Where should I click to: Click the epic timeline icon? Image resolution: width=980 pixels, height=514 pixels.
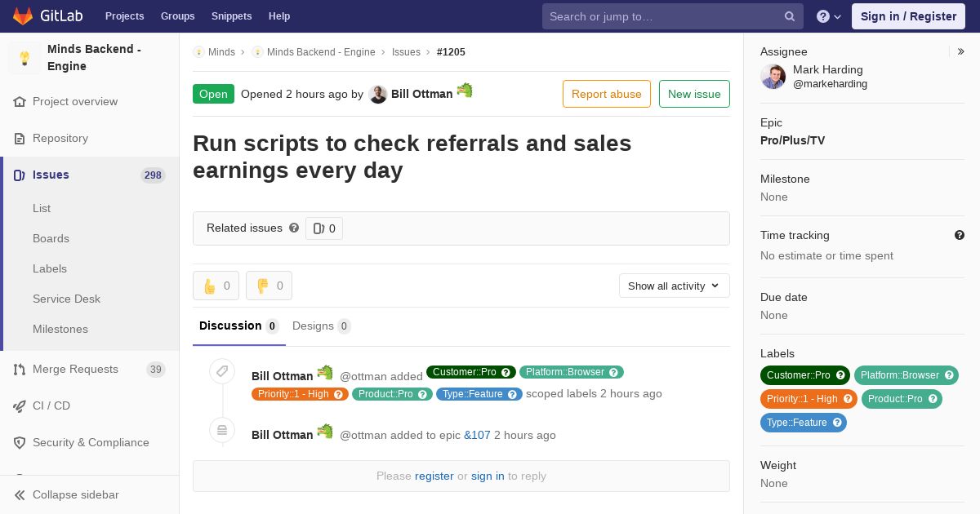221,429
